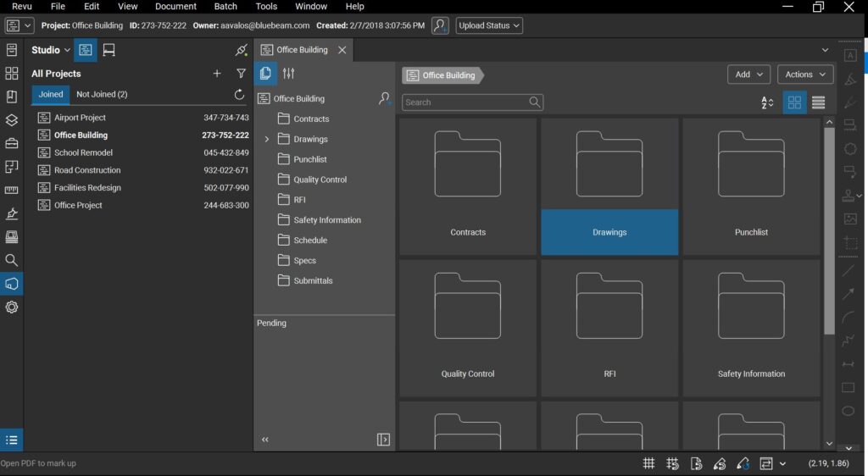Open the Actions dropdown

tap(805, 75)
